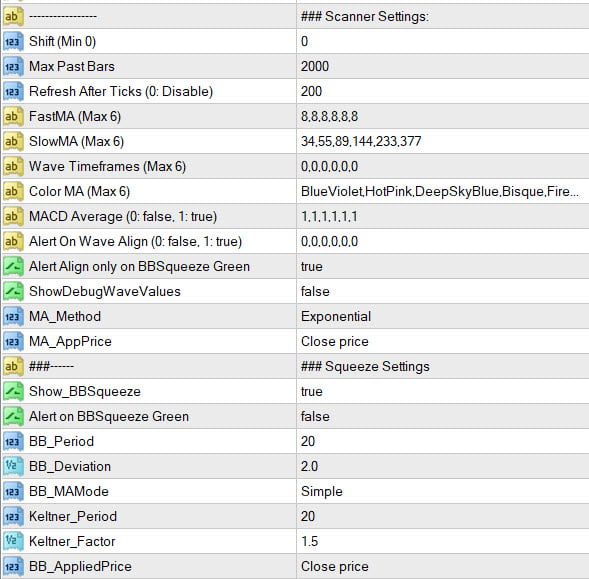Click the string icon next to FastMA

(x=13, y=116)
